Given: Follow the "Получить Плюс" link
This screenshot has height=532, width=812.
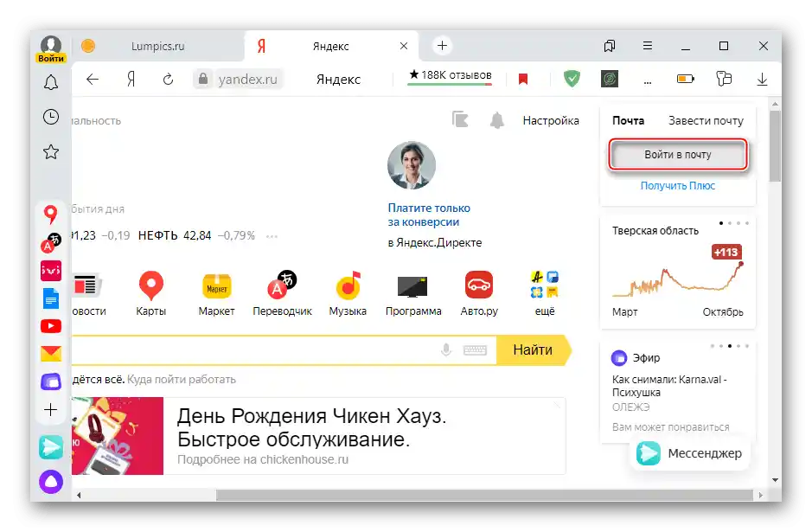Looking at the screenshot, I should [x=677, y=185].
